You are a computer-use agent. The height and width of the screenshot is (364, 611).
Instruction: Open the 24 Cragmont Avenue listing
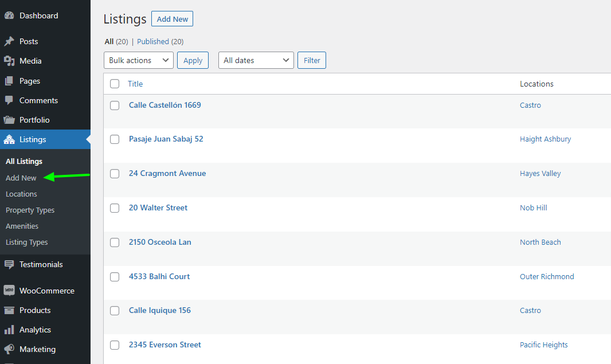167,173
